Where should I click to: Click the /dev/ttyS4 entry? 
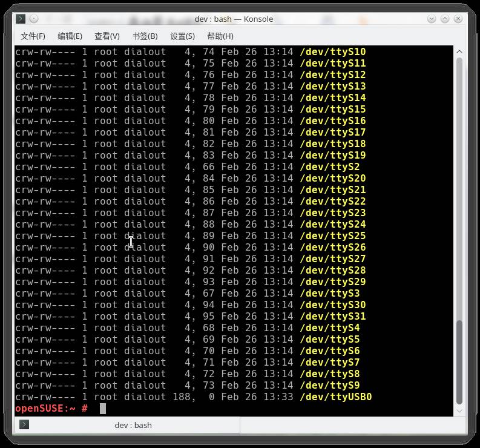point(330,328)
